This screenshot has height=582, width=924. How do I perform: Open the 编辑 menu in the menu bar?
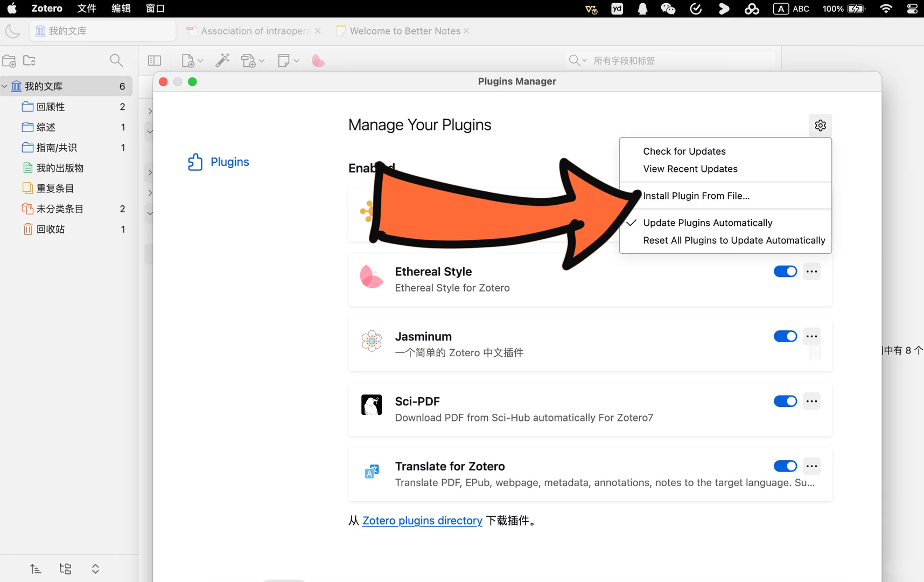(x=121, y=9)
